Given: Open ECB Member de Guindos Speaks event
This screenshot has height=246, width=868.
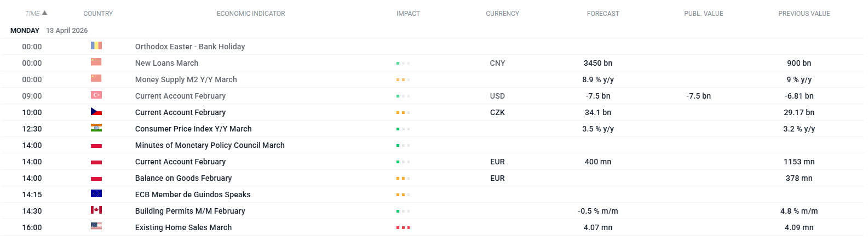Looking at the screenshot, I should (x=193, y=194).
